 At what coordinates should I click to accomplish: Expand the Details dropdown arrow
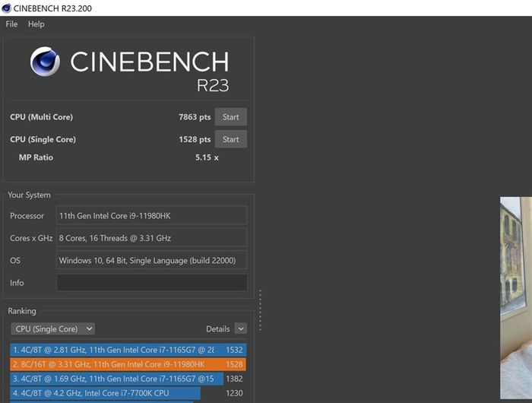pos(241,328)
